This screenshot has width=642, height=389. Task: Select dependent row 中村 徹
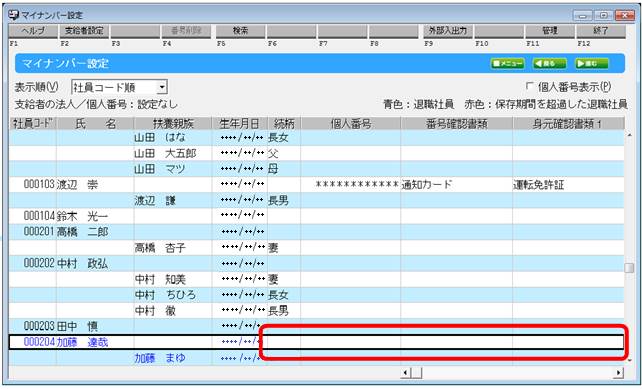[x=316, y=311]
